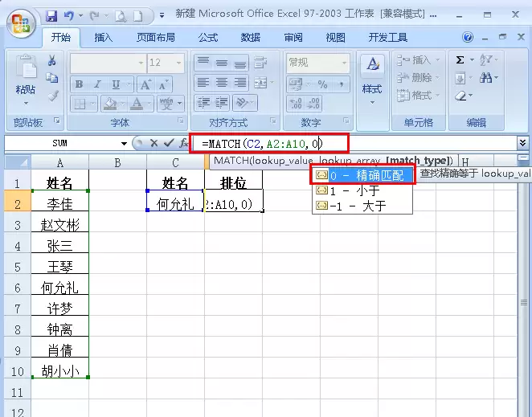The width and height of the screenshot is (532, 417).
Task: Click the AutoSum sigma icon
Action: [x=460, y=60]
